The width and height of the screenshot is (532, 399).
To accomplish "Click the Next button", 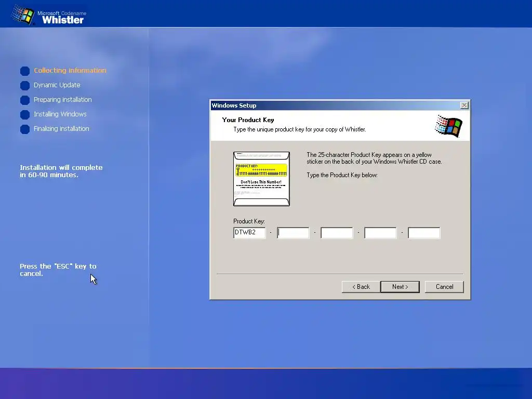I will coord(400,287).
